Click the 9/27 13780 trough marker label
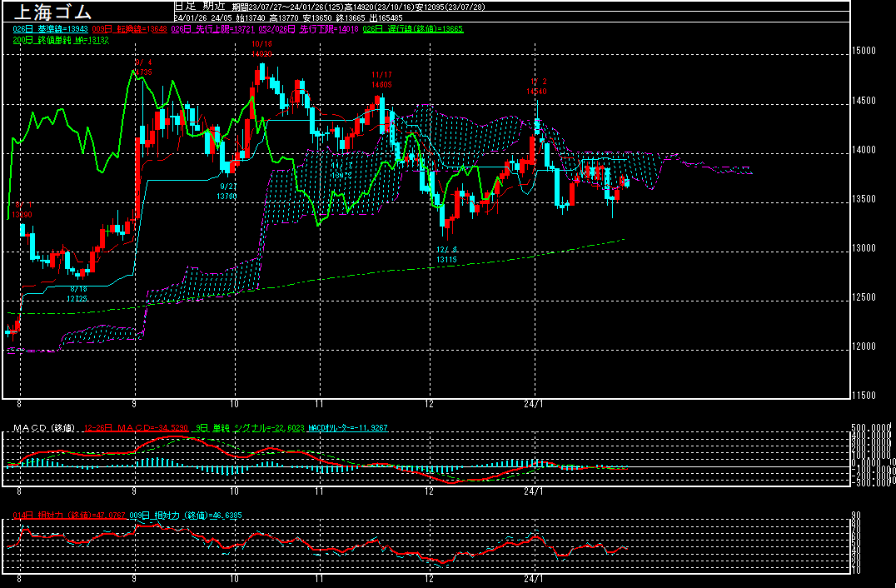The height and width of the screenshot is (588, 896). 226,191
